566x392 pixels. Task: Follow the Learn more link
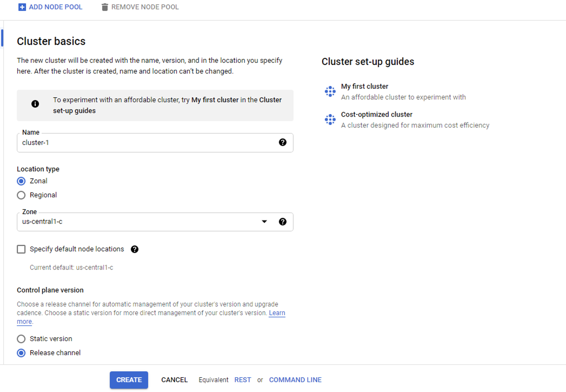point(277,313)
